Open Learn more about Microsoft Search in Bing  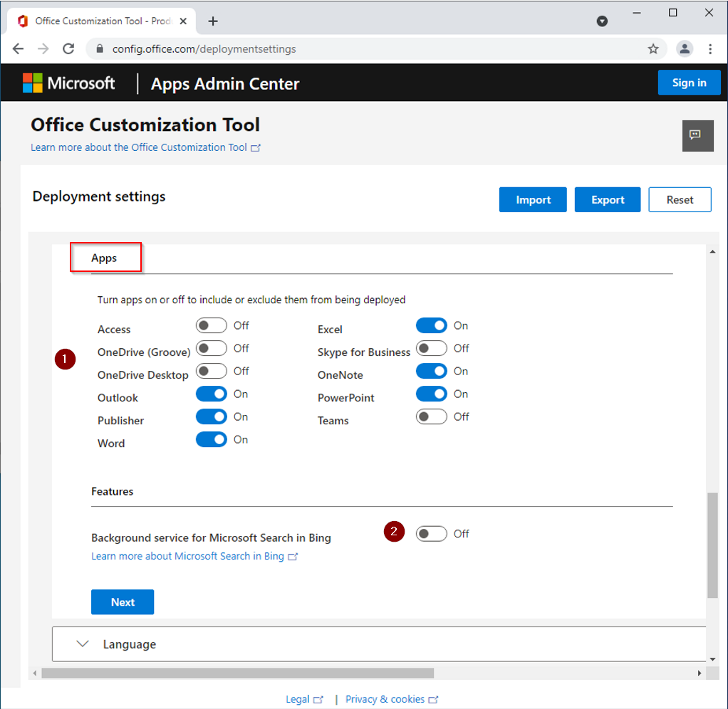click(194, 557)
